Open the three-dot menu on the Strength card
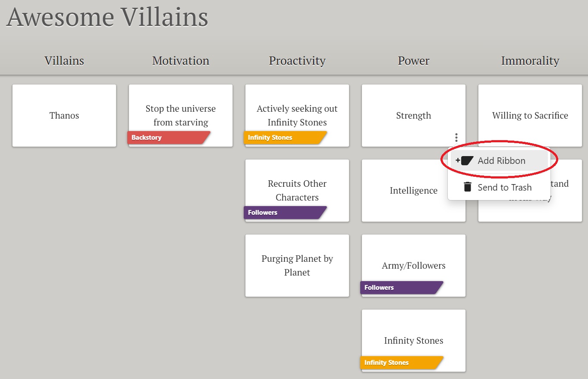 coord(456,138)
